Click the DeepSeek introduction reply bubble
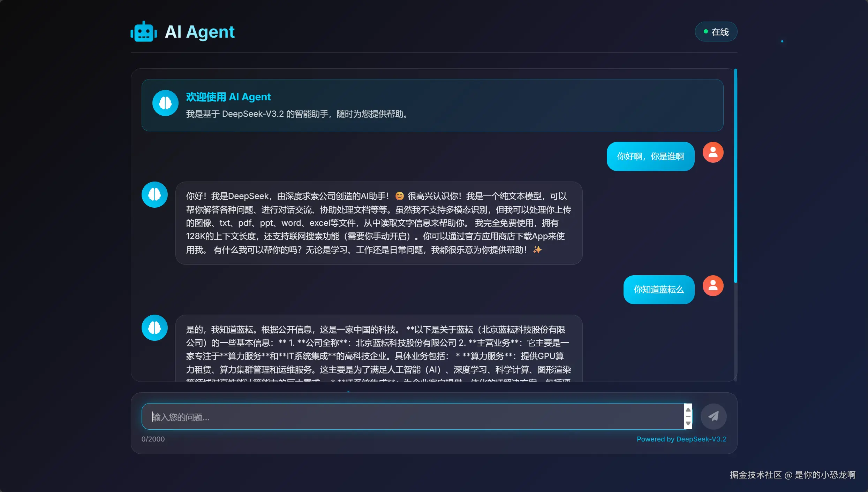Image resolution: width=868 pixels, height=492 pixels. pos(379,223)
